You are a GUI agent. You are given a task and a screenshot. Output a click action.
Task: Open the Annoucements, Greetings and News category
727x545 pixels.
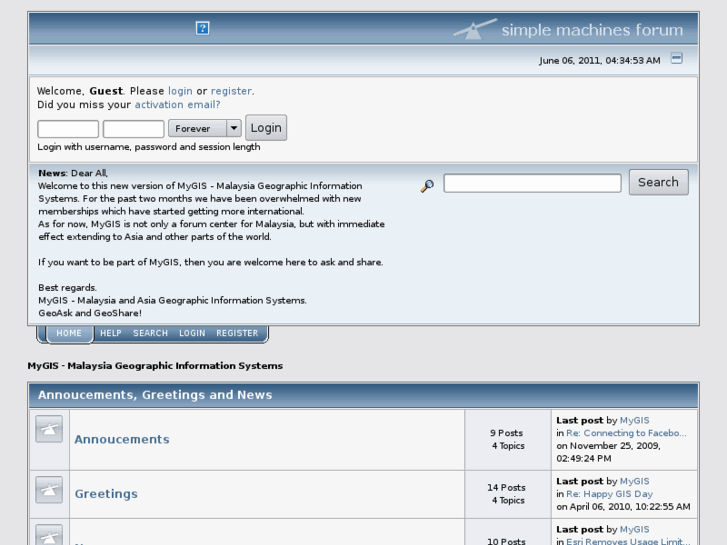click(x=155, y=395)
